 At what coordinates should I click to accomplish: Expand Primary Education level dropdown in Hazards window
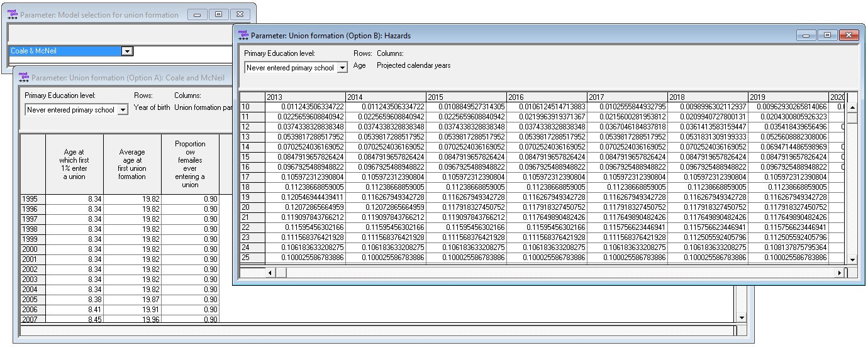coord(342,68)
